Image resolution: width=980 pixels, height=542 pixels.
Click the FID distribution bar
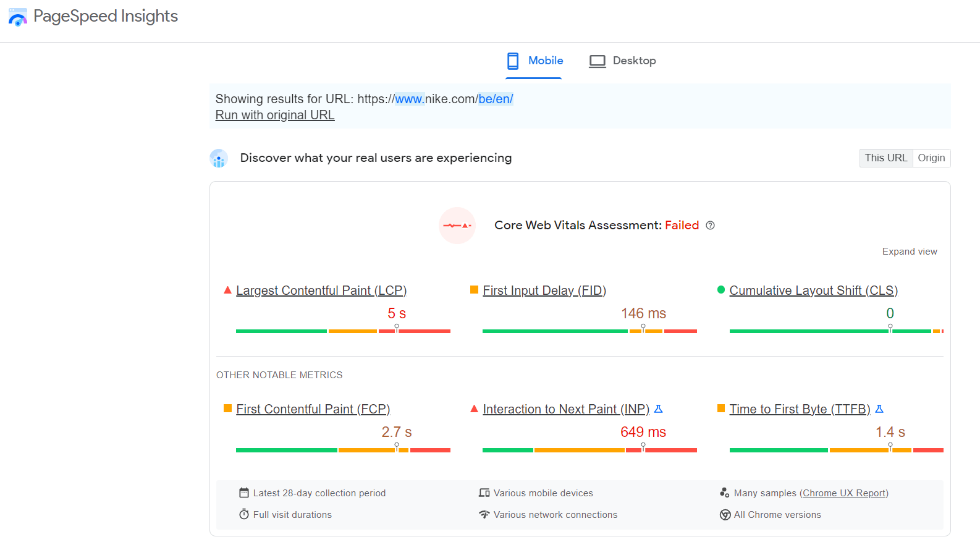(589, 331)
